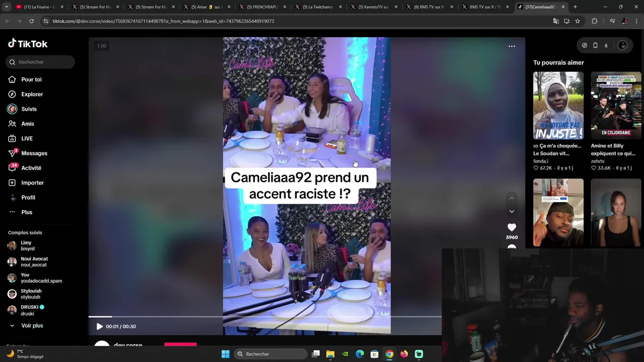Reload the page with the refresh icon
Image resolution: width=644 pixels, height=362 pixels.
pos(31,21)
